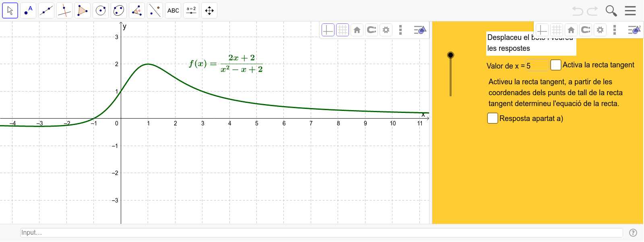
Task: Open the search magnifier
Action: (x=611, y=11)
